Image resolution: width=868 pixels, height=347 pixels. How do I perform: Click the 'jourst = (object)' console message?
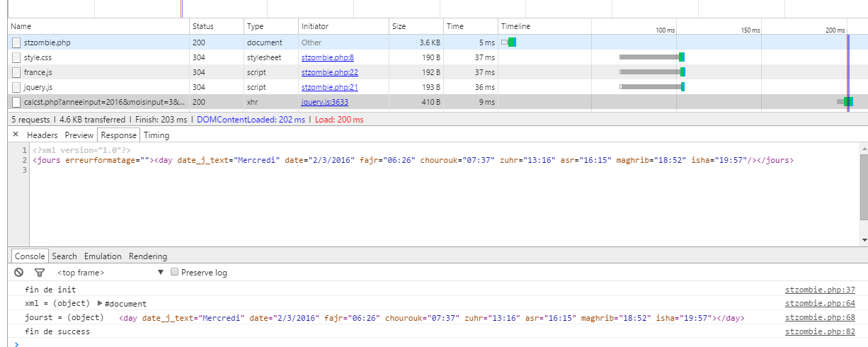point(64,318)
